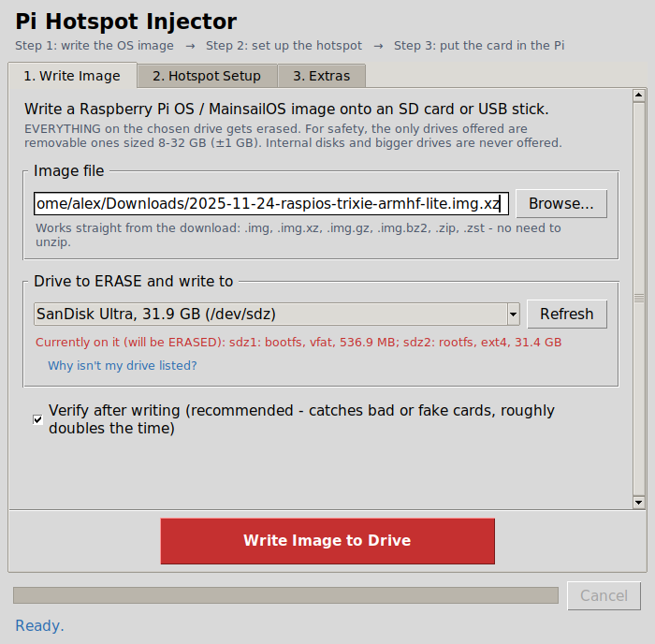Screen dimensions: 655x644
Task: Click into the Image file path field
Action: (271, 203)
